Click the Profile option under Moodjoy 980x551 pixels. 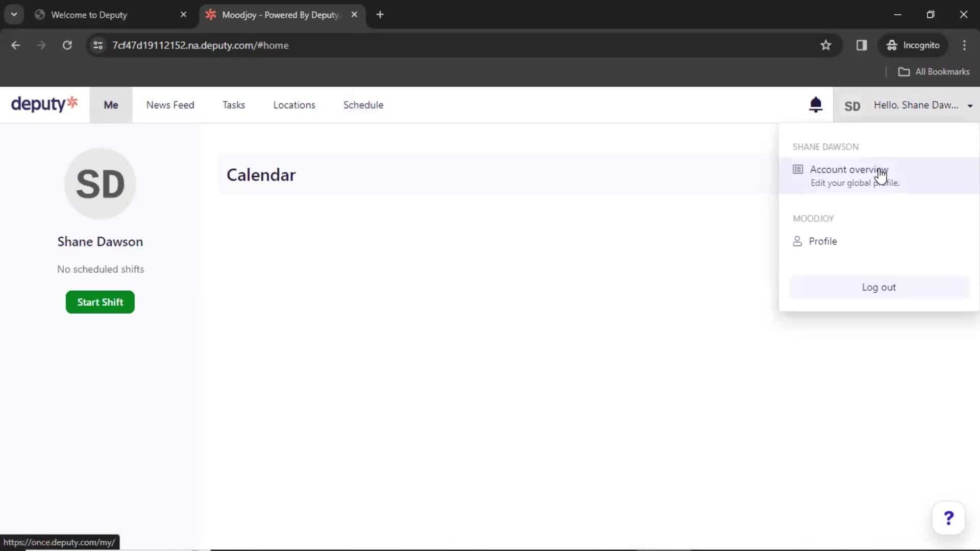point(823,241)
